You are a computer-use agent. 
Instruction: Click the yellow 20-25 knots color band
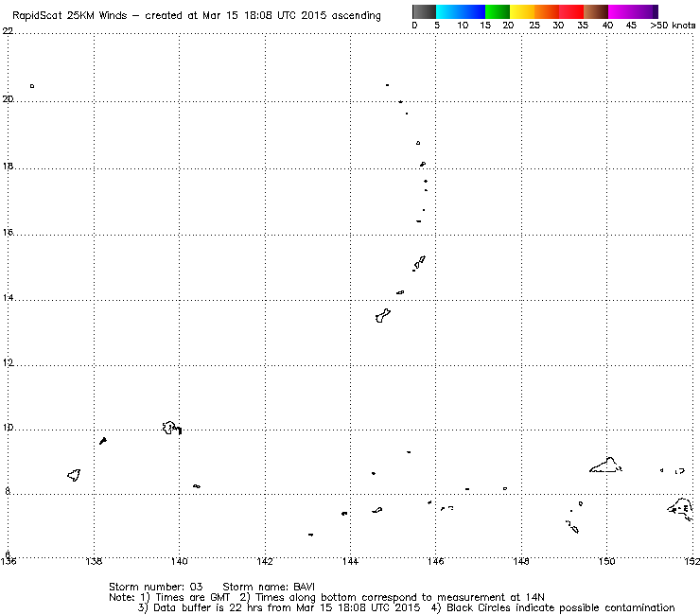tap(522, 11)
